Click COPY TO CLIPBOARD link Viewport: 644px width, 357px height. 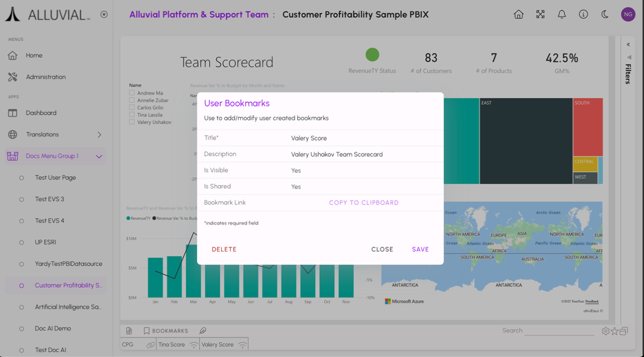click(363, 203)
